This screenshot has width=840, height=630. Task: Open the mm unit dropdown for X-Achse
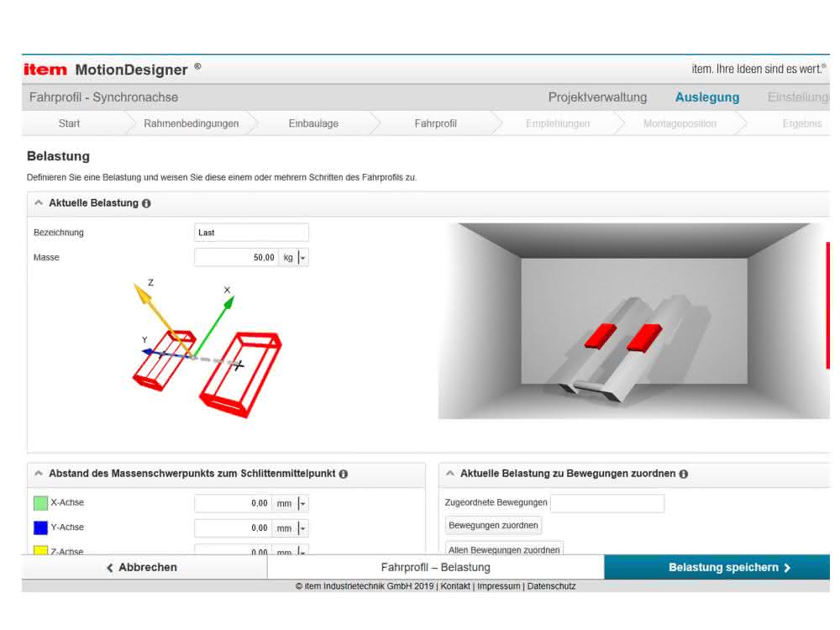point(302,503)
